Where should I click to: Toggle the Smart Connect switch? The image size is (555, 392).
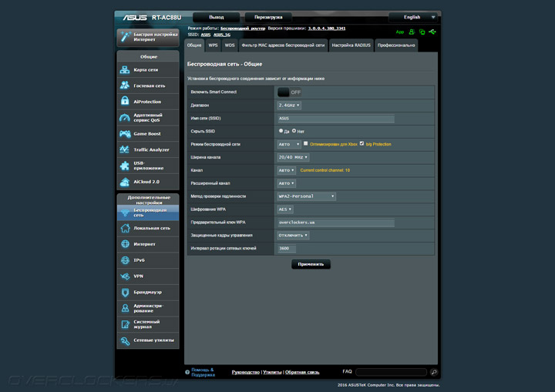289,92
